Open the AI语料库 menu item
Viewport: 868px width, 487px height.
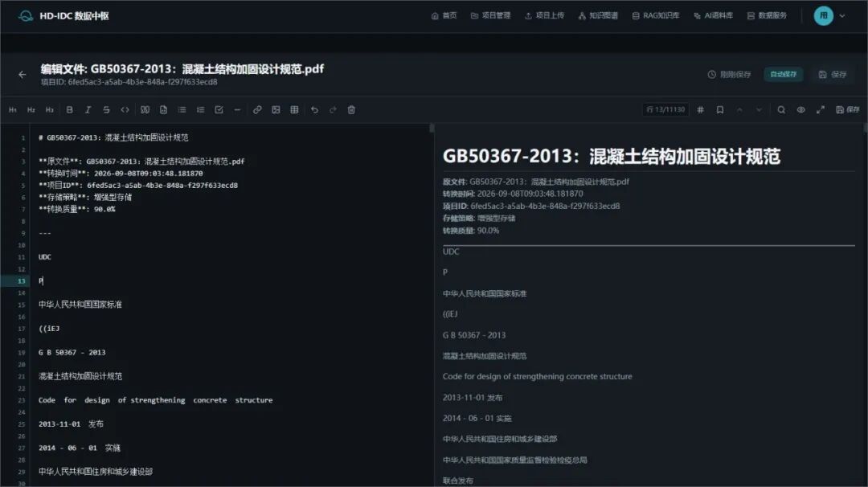[714, 15]
